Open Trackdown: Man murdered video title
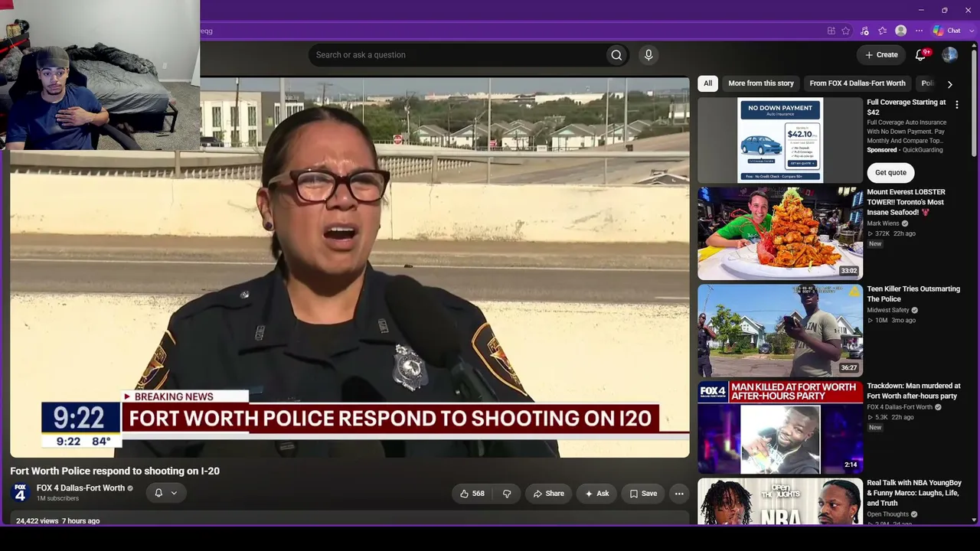The image size is (980, 551). click(x=913, y=391)
